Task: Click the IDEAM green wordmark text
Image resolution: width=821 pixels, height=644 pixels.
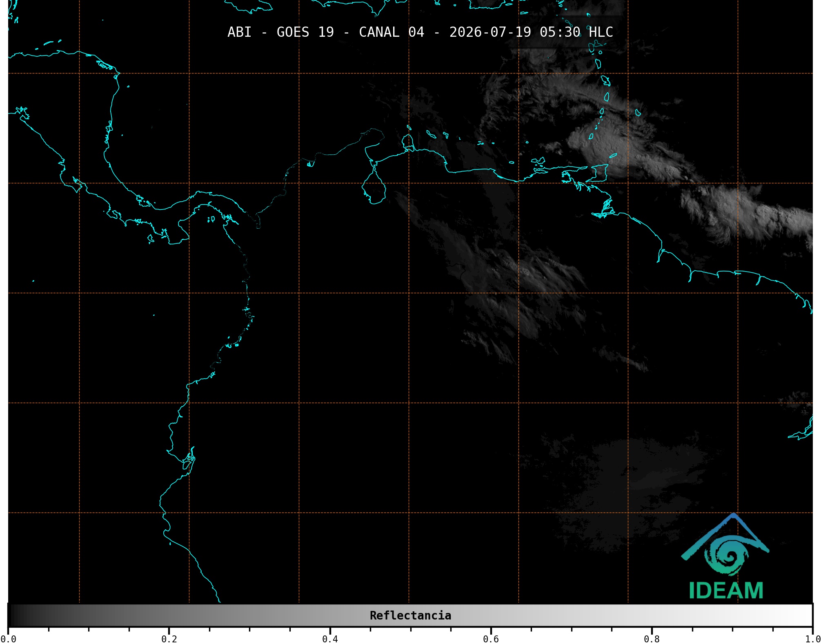Action: pos(726,591)
